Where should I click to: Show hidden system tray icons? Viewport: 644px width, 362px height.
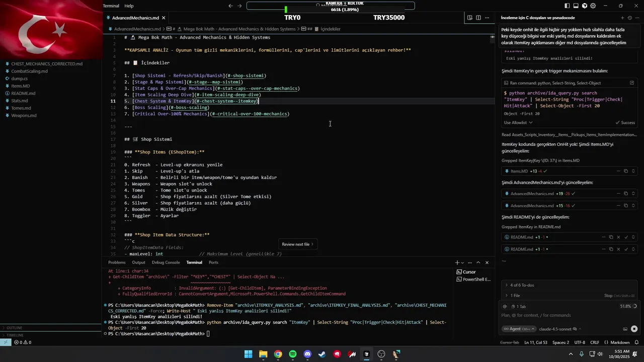[571, 354]
